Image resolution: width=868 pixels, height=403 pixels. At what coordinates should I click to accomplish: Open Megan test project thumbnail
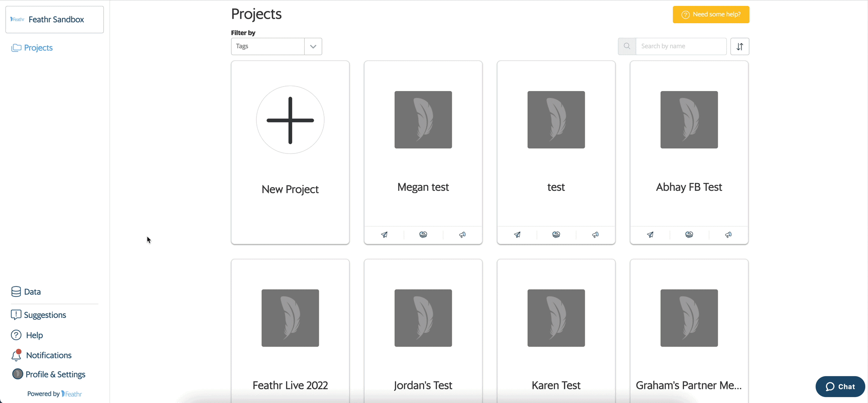[x=423, y=120]
